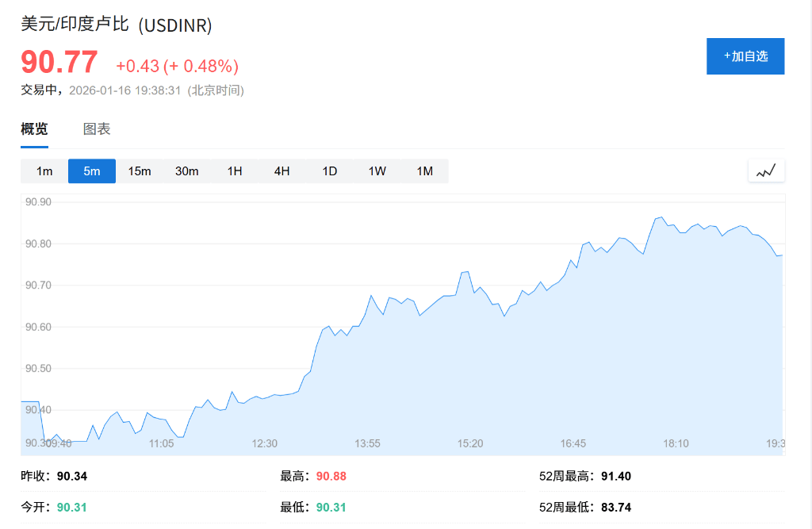Screen dimensions: 812x529
Task: Select the 5m interval
Action: pos(92,171)
